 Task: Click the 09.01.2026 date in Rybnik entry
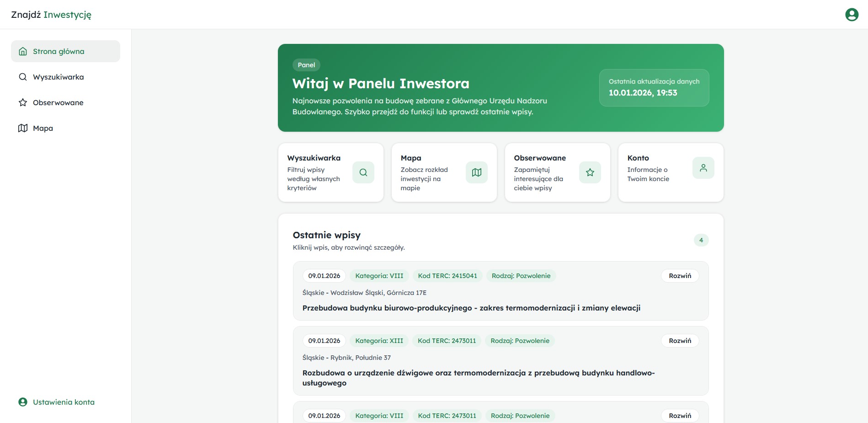click(x=324, y=341)
